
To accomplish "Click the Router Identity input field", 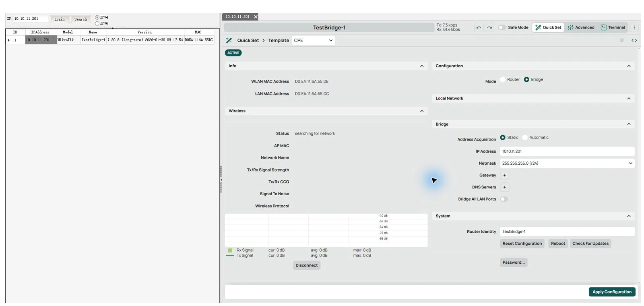I will point(567,232).
